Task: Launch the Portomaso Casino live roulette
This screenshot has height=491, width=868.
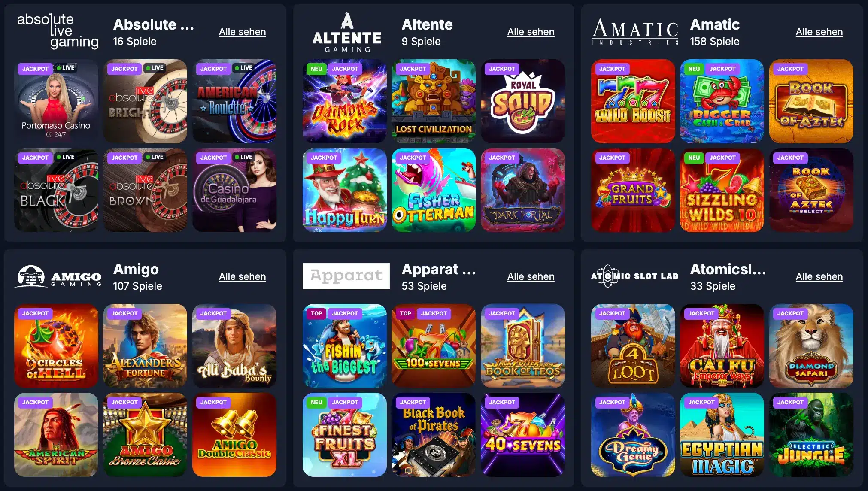Action: click(56, 101)
